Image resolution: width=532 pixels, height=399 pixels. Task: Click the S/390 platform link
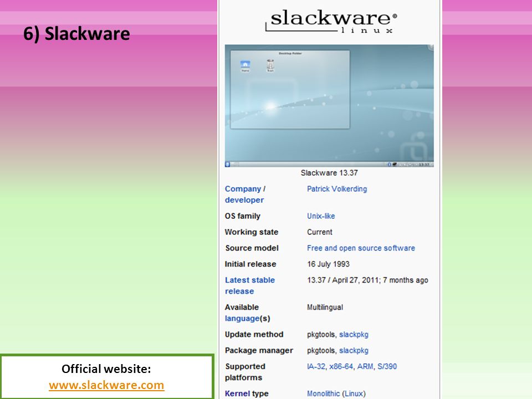tap(387, 366)
